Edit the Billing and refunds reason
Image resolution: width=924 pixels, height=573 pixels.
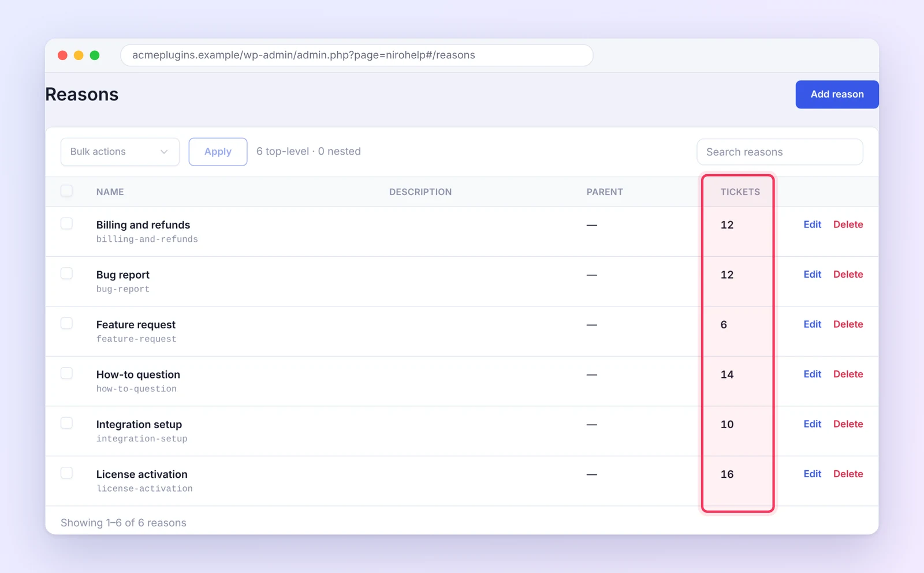[x=812, y=224]
